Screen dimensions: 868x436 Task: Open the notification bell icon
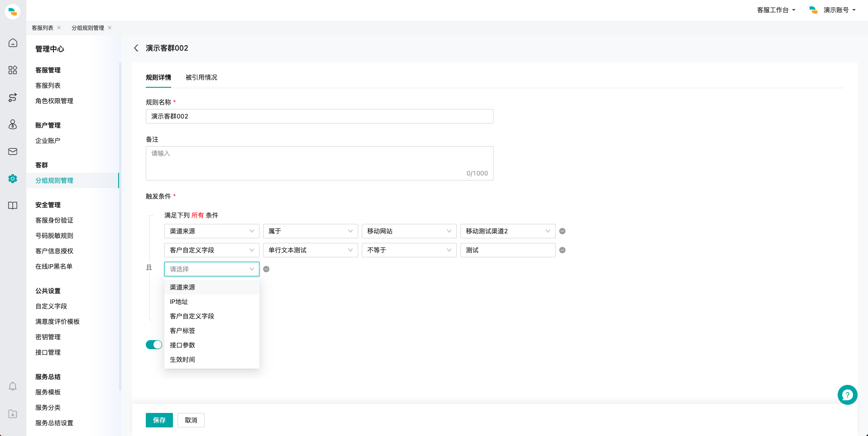(13, 386)
